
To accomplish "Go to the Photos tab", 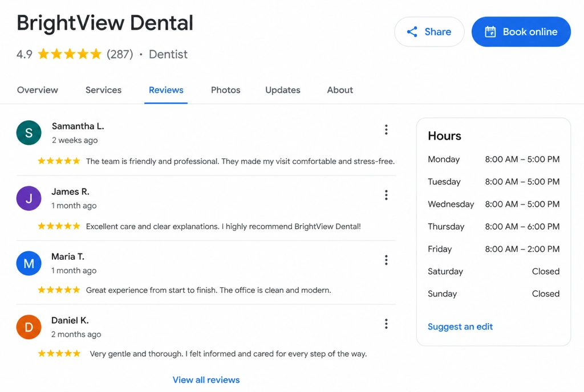I will (x=226, y=90).
